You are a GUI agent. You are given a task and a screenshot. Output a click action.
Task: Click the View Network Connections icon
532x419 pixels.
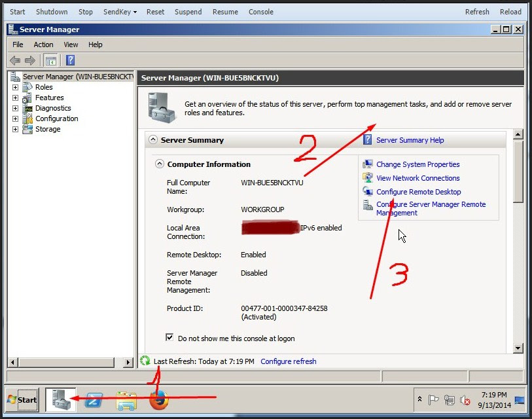pos(368,177)
